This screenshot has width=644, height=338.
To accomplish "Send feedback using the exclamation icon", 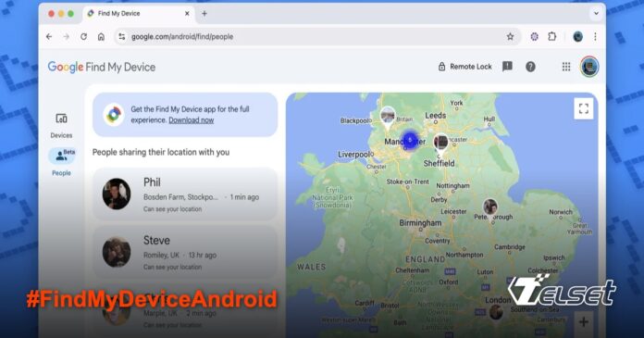I will click(x=508, y=66).
